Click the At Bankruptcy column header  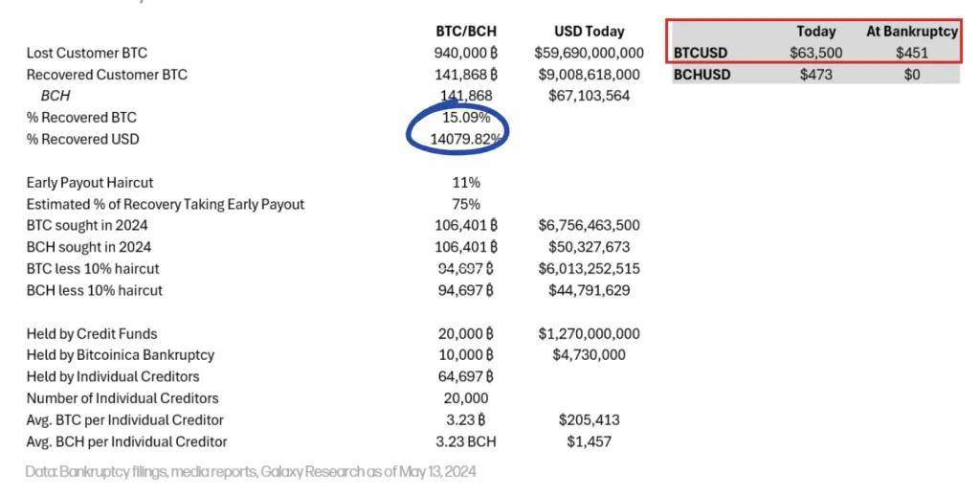(911, 31)
